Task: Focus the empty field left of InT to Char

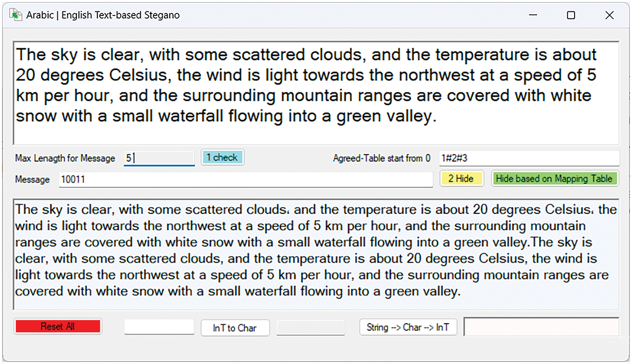Action: click(159, 327)
